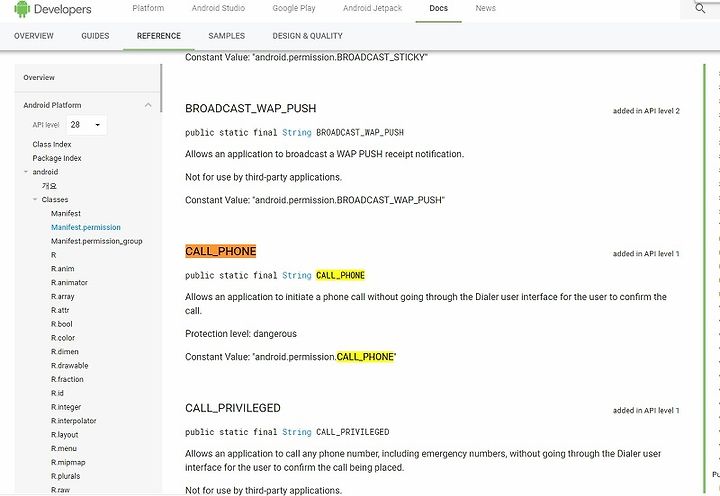The width and height of the screenshot is (720, 496).
Task: Click the sidebar vertical scrollbar
Action: click(161, 88)
